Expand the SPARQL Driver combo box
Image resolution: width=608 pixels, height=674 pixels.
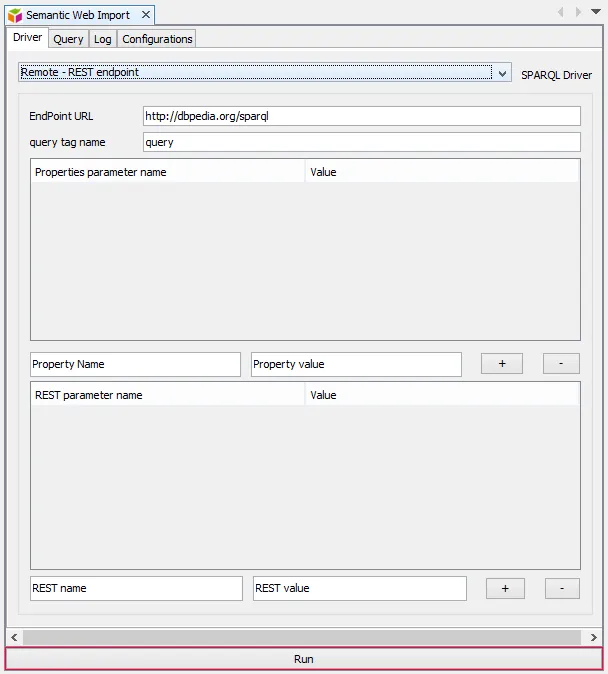(x=502, y=73)
